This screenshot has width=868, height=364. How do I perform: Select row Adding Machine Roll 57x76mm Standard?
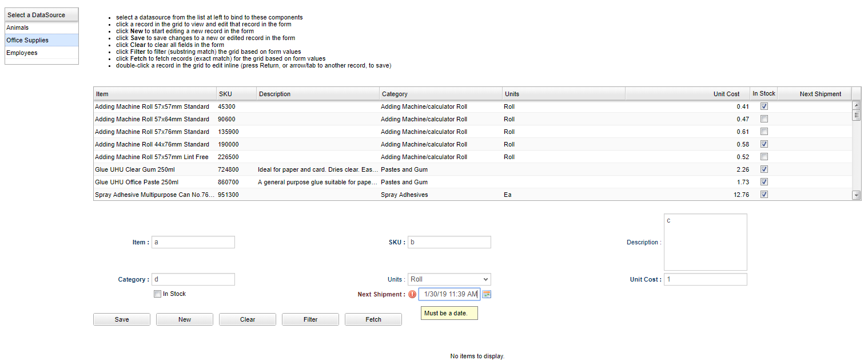[473, 132]
